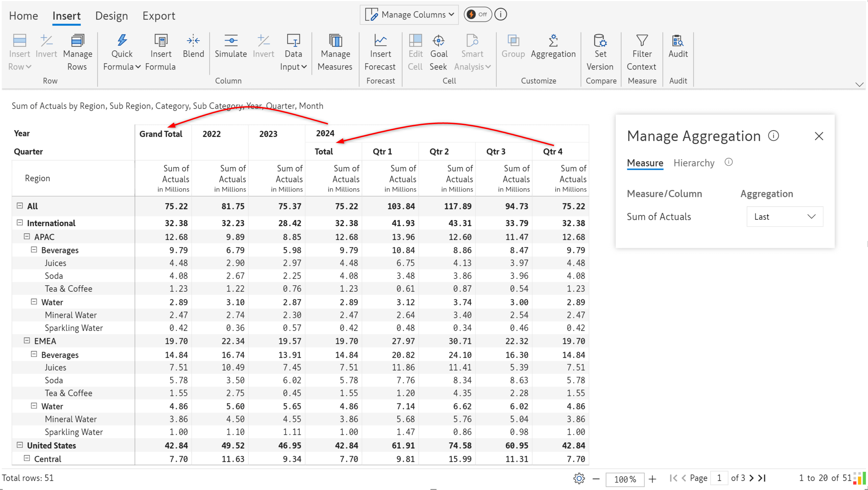This screenshot has width=868, height=490.
Task: Collapse the Central row
Action: coord(27,458)
